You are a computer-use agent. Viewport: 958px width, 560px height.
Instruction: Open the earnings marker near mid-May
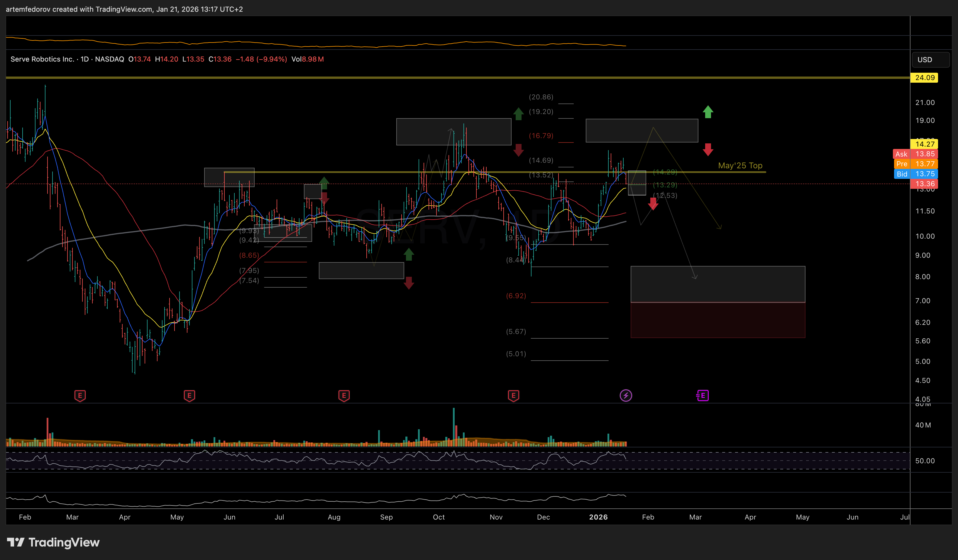pyautogui.click(x=189, y=396)
